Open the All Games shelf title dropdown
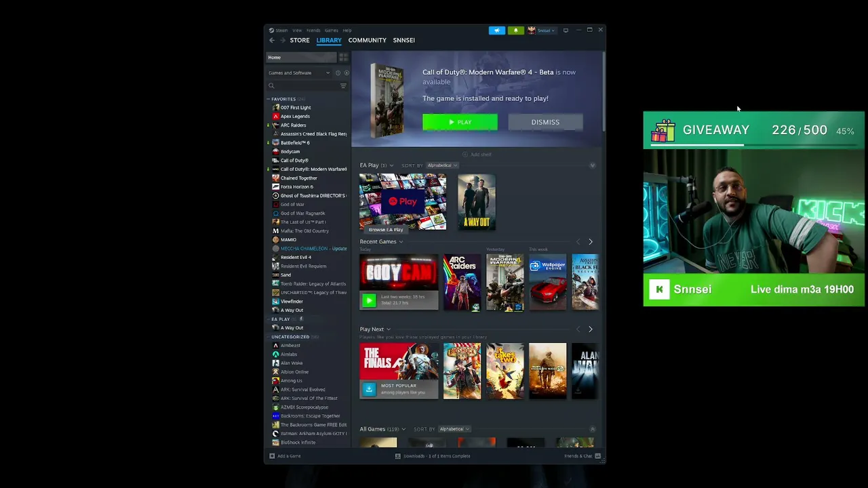The width and height of the screenshot is (868, 488). click(403, 429)
